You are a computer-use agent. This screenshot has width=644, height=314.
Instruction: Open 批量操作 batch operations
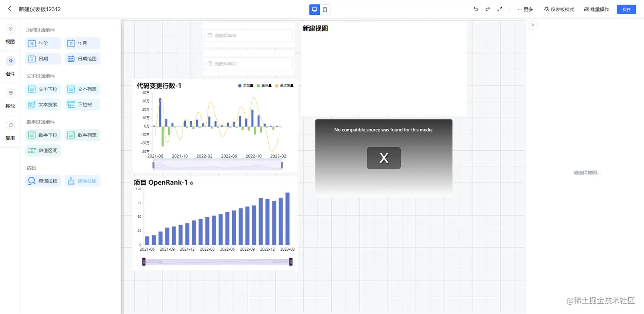point(596,9)
